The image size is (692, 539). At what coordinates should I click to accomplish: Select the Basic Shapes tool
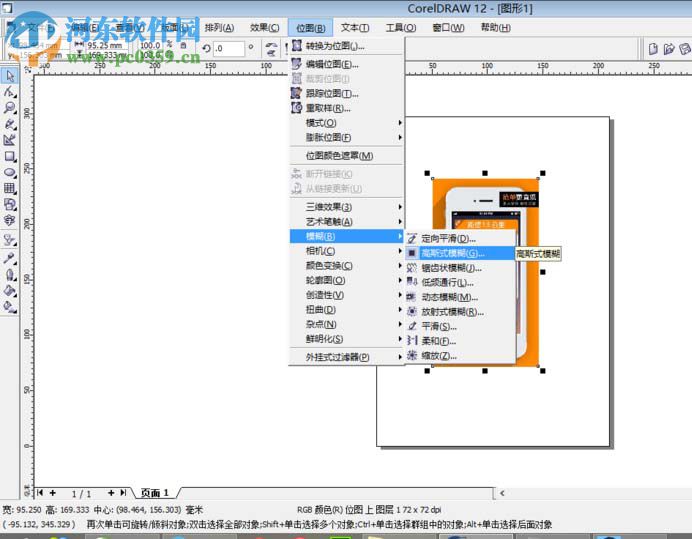tap(10, 204)
